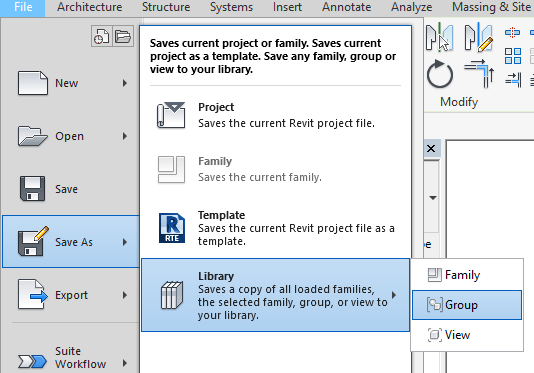Open the Massing & Site tab
534x373 pixels.
(491, 7)
